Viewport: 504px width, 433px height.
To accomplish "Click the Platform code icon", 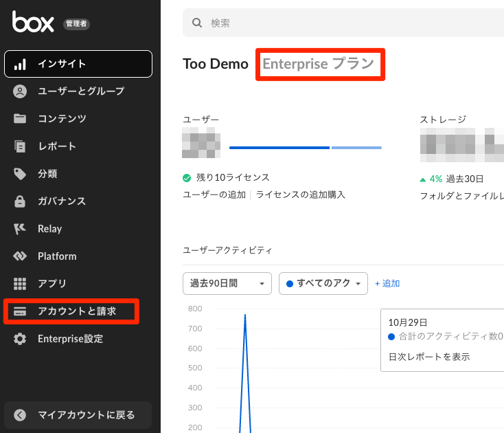I will pyautogui.click(x=20, y=256).
